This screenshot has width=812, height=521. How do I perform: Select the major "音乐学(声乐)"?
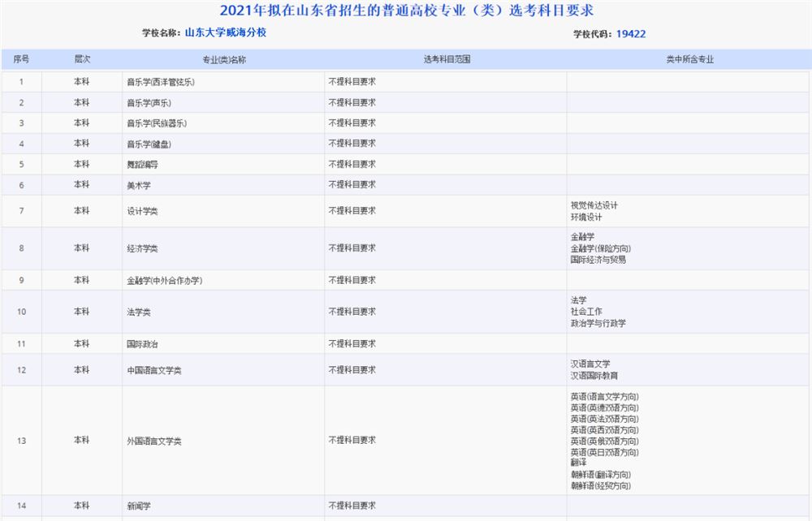(149, 103)
